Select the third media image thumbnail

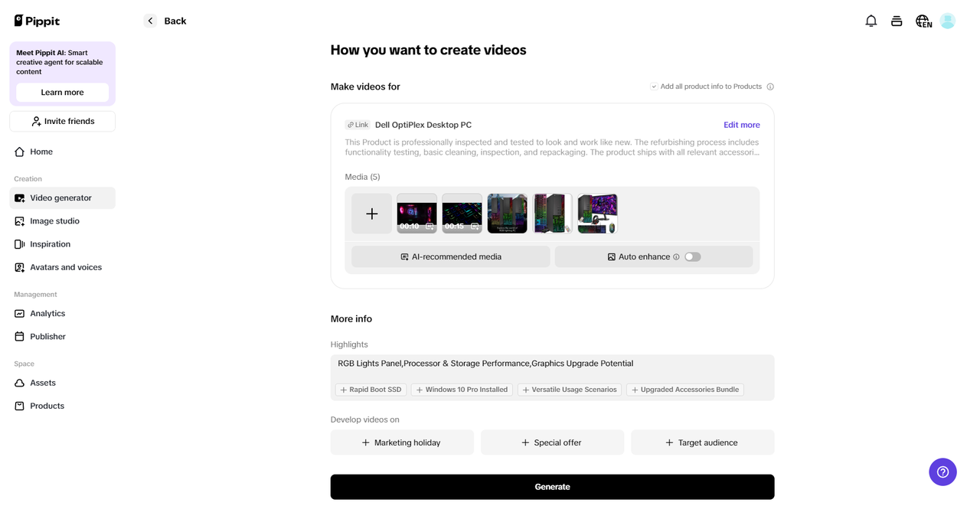[508, 214]
